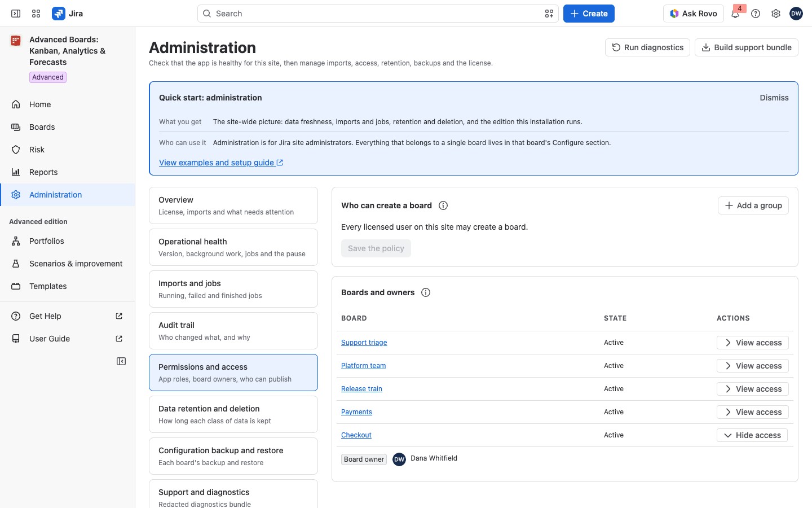Collapse Hide access for Checkout
The width and height of the screenshot is (812, 508).
click(752, 435)
